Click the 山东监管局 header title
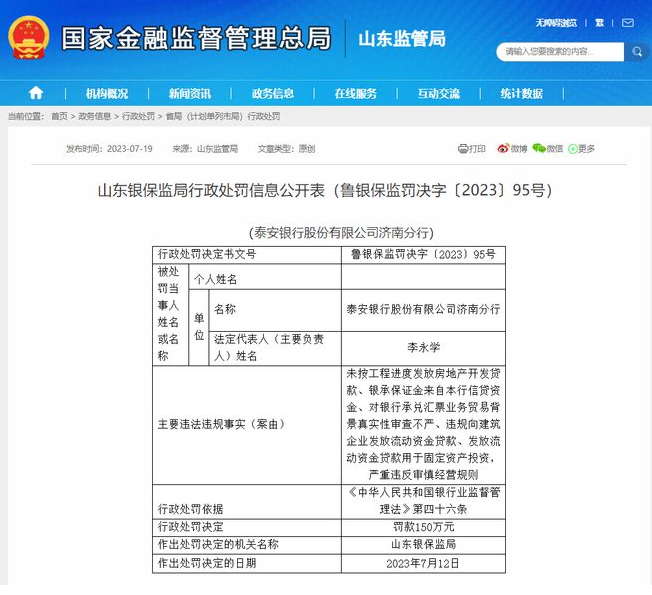 click(x=402, y=39)
